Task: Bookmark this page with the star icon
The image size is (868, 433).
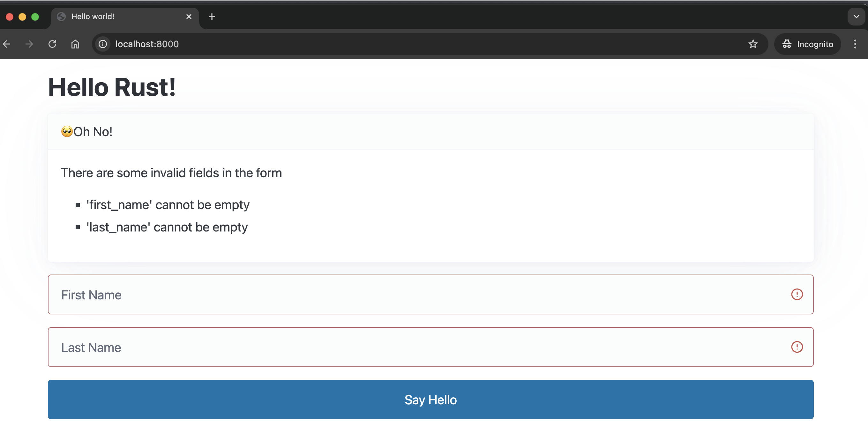Action: (753, 44)
